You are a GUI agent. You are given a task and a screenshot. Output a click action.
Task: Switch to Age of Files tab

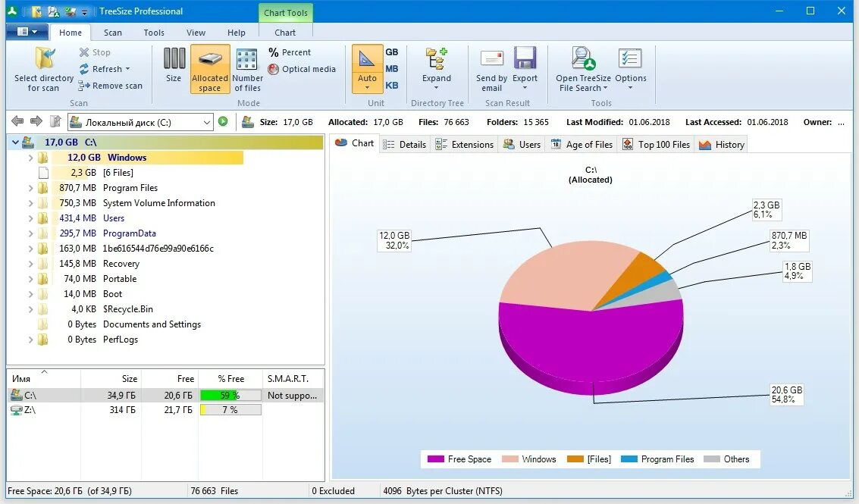(x=582, y=144)
